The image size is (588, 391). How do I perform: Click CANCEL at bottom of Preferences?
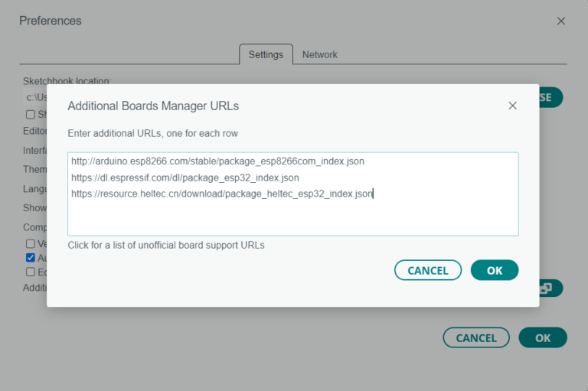(x=475, y=337)
